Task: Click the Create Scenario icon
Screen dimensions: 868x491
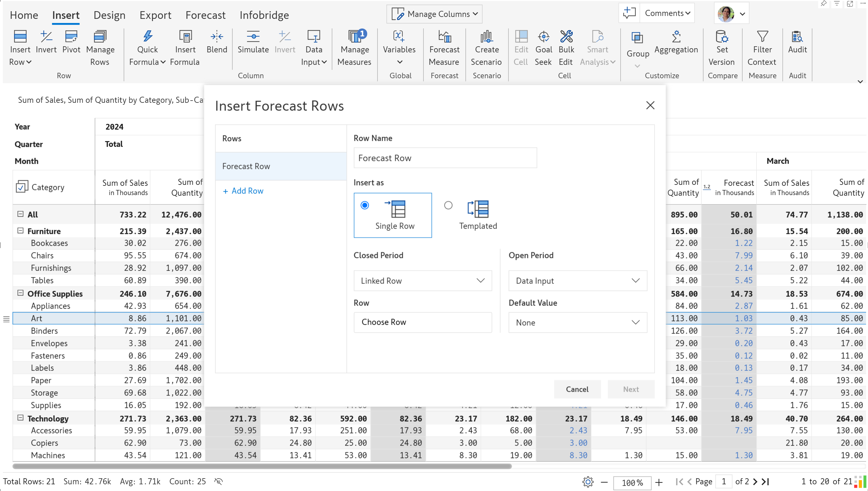Action: (x=486, y=36)
